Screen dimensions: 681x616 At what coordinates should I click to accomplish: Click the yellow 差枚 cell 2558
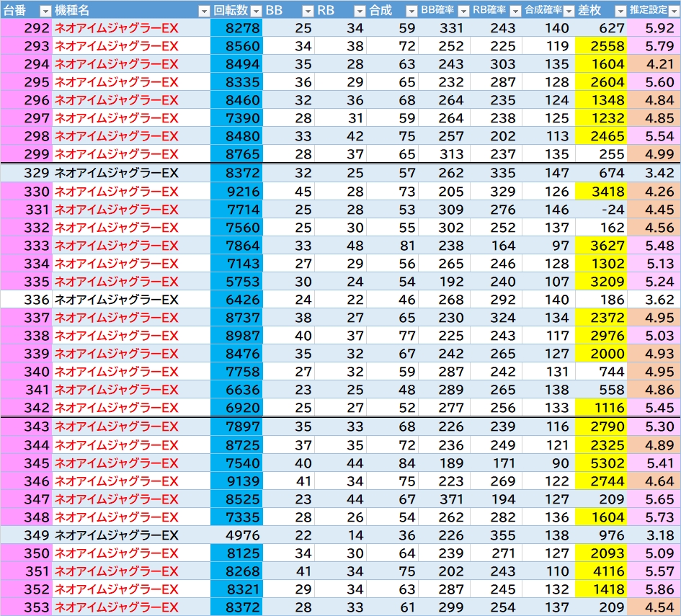[601, 46]
